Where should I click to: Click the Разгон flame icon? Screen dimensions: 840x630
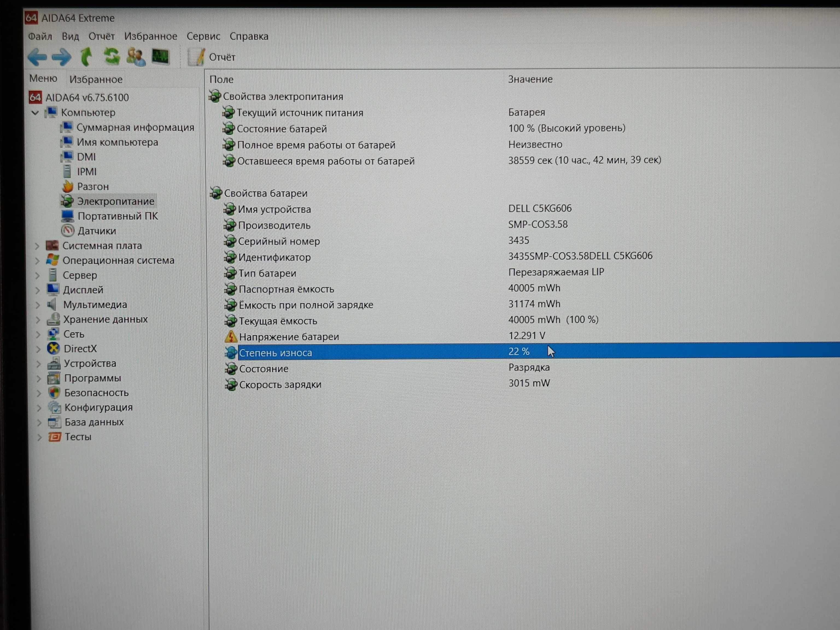68,186
